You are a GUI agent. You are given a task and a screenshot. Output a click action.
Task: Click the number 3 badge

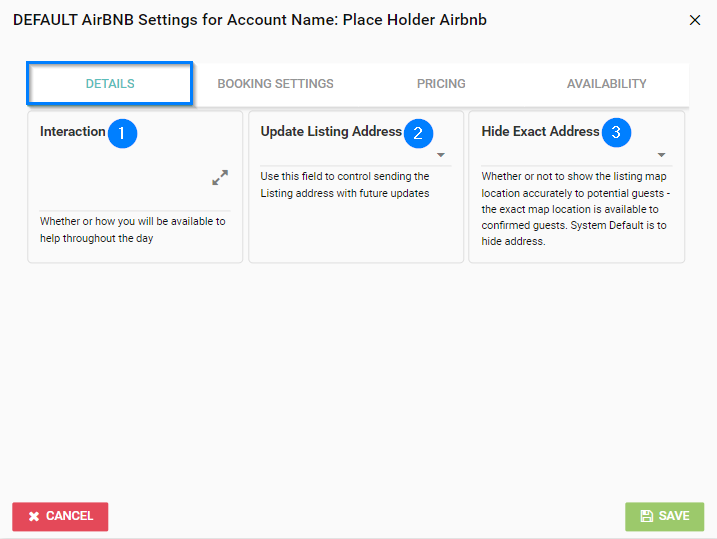(x=616, y=133)
